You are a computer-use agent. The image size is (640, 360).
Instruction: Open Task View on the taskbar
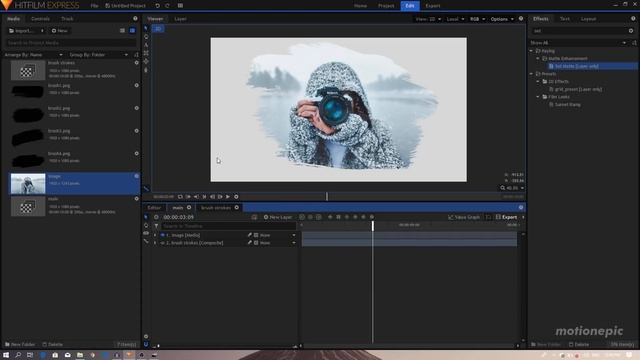click(x=30, y=355)
